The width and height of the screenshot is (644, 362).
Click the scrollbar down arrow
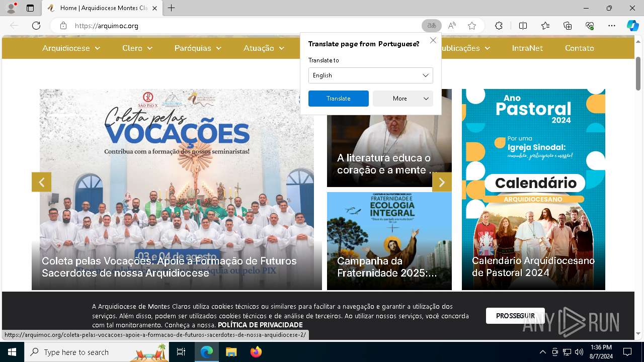(x=638, y=334)
